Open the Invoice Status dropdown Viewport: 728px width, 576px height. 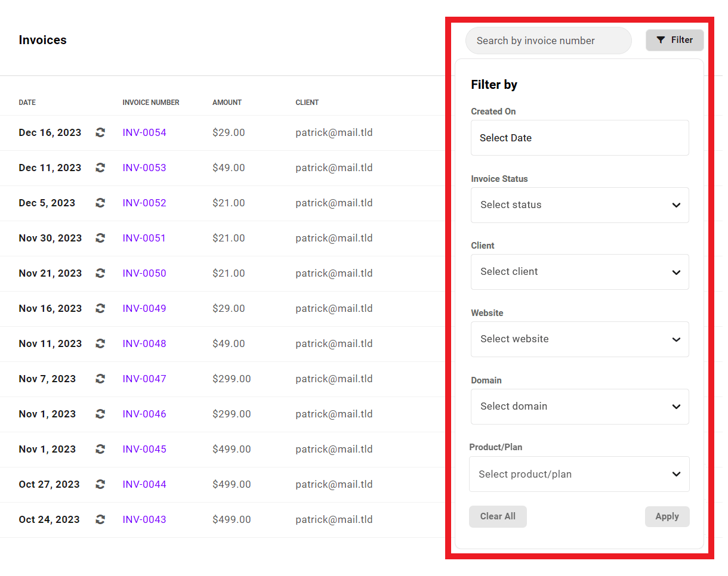click(579, 205)
